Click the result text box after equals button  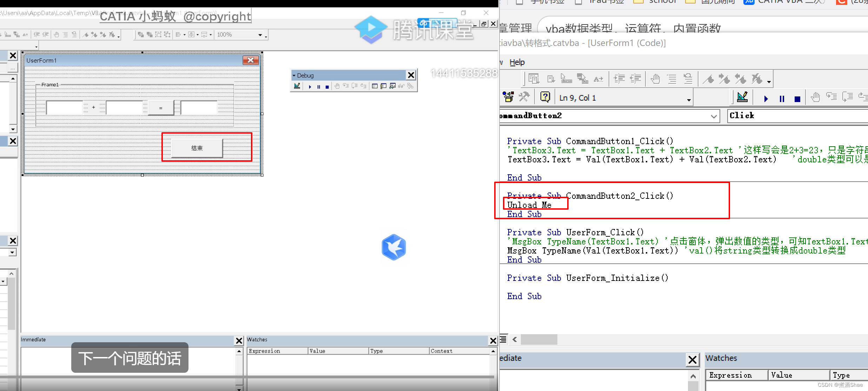199,108
